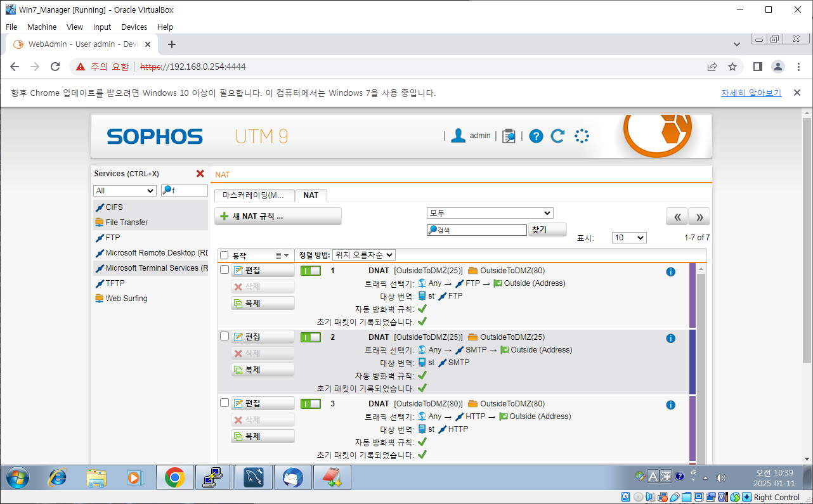Click the 새 NAT 규칙 button

(278, 216)
